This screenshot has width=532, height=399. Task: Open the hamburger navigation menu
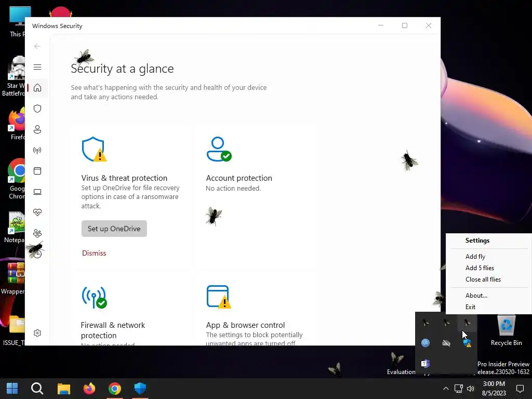point(37,67)
